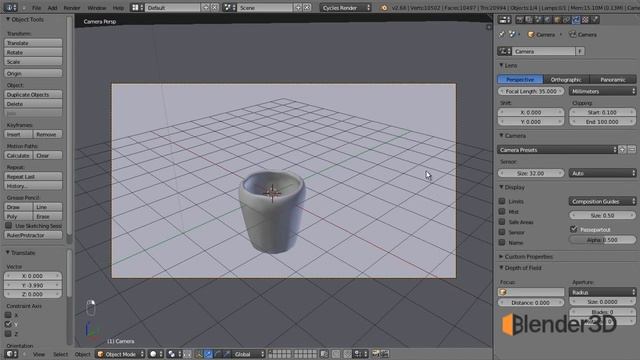Open the Render menu
Screen dimensions: 640x360
[x=72, y=7]
